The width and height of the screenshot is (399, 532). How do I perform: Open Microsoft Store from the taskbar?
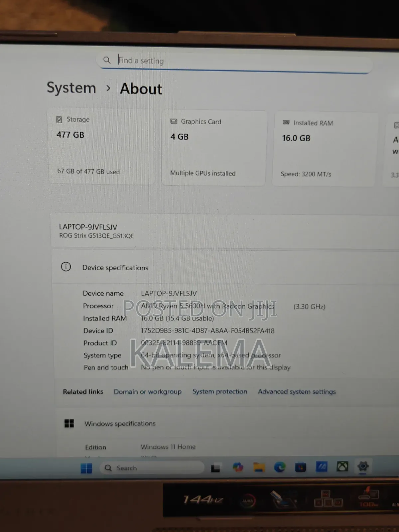301,467
